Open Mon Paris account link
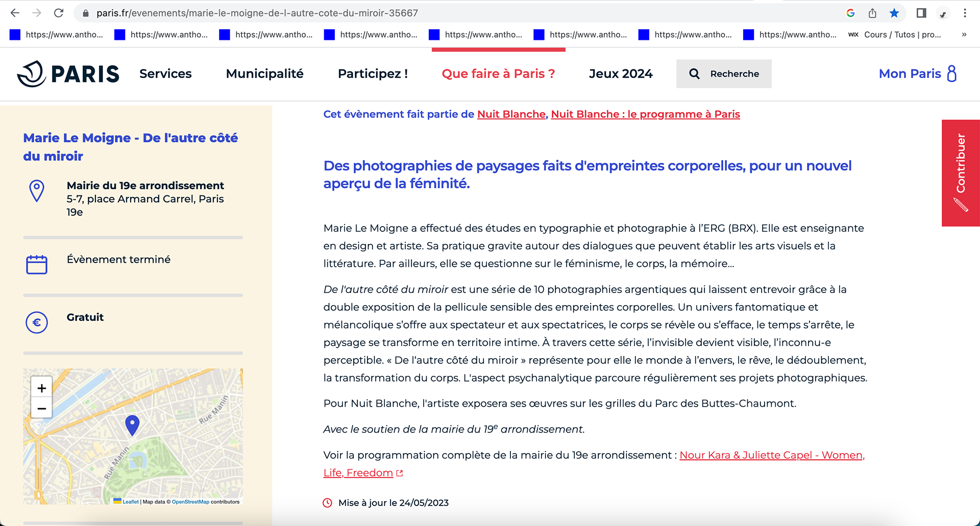 click(x=918, y=73)
